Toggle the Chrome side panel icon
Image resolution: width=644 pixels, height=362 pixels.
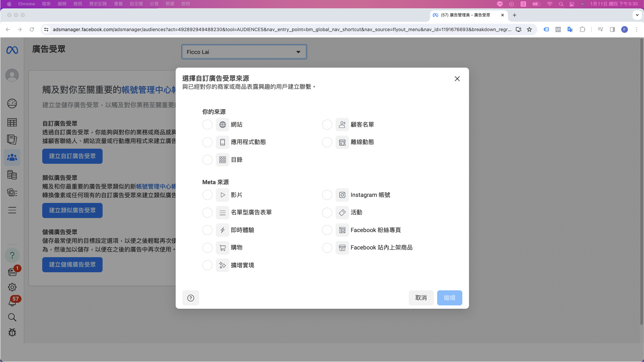(612, 29)
